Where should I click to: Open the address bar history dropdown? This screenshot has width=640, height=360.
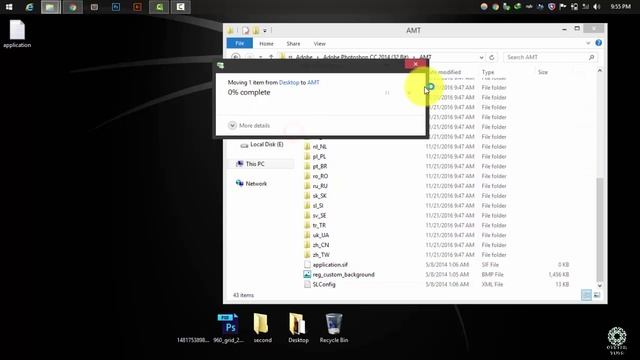481,58
